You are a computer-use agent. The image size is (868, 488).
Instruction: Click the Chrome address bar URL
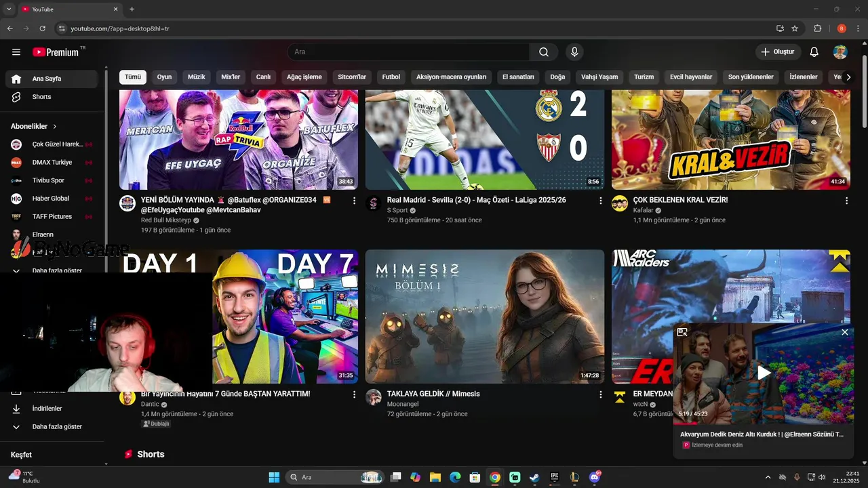120,29
